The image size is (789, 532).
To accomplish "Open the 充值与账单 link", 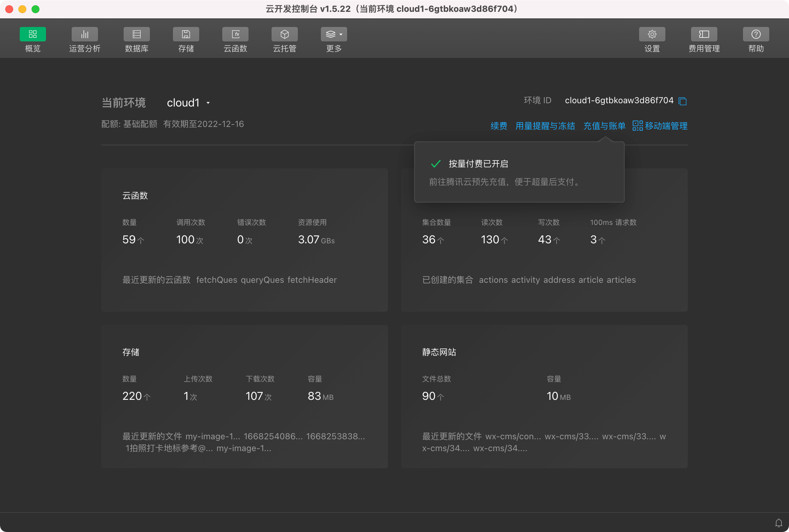I will 604,126.
